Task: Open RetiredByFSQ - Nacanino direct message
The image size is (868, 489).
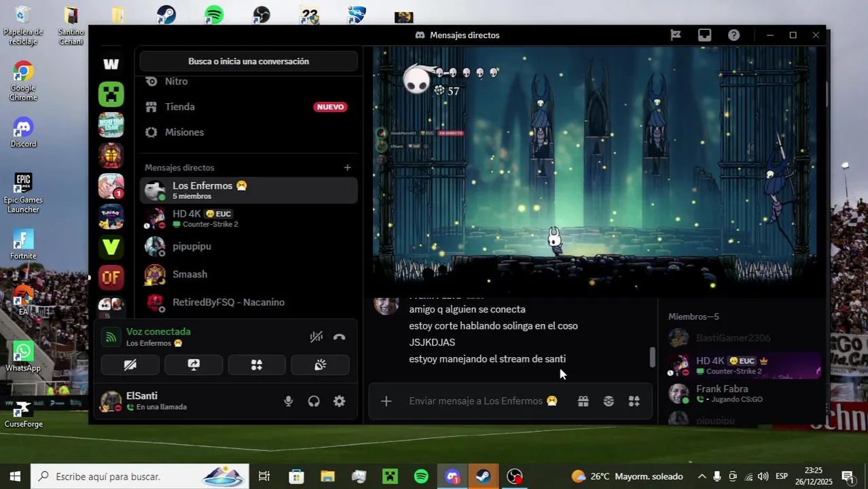Action: pyautogui.click(x=249, y=302)
